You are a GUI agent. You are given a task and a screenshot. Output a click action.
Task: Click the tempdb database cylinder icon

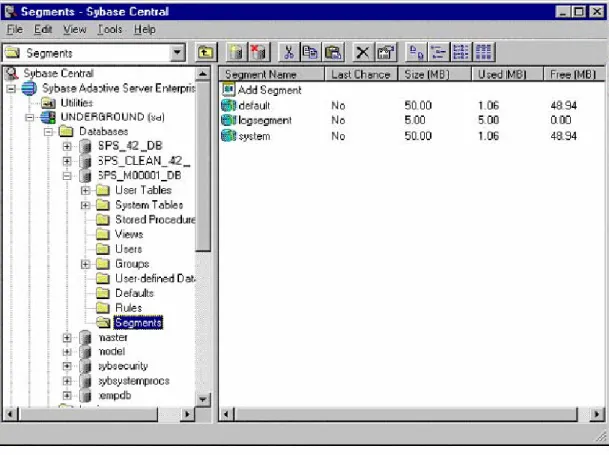[85, 396]
